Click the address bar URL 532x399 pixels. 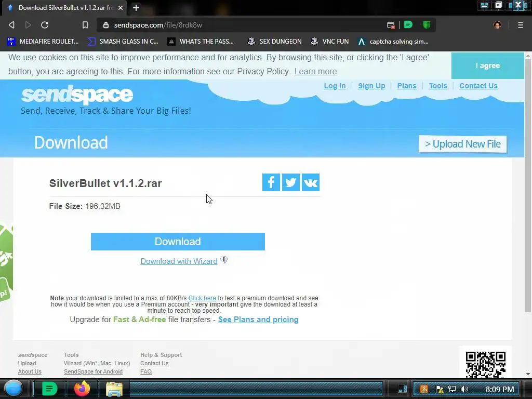158,25
